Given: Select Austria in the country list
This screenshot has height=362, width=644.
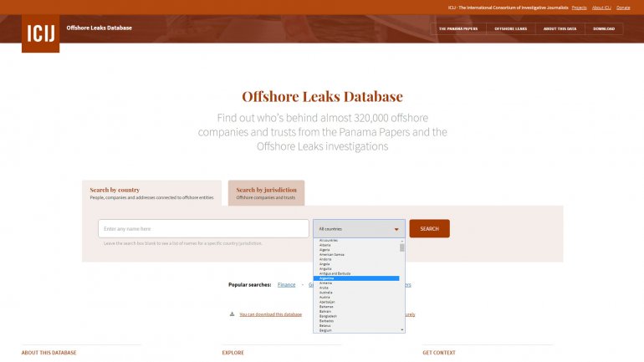Looking at the screenshot, I should point(356,297).
